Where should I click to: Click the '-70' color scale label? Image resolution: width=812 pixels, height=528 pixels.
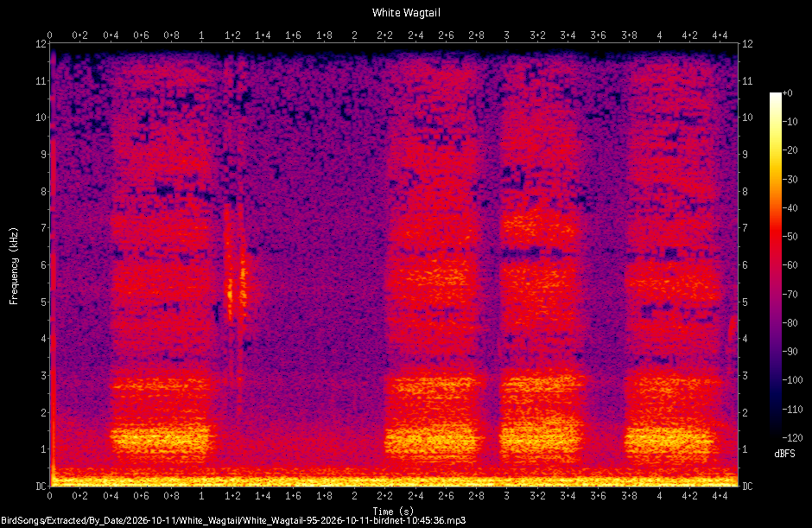(x=790, y=295)
